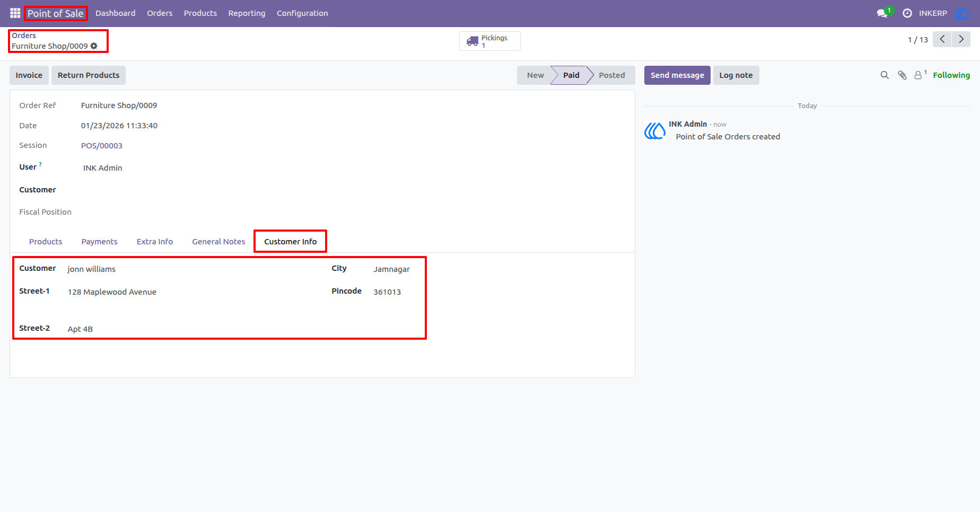980x512 pixels.
Task: Show followers list icon
Action: [x=920, y=75]
